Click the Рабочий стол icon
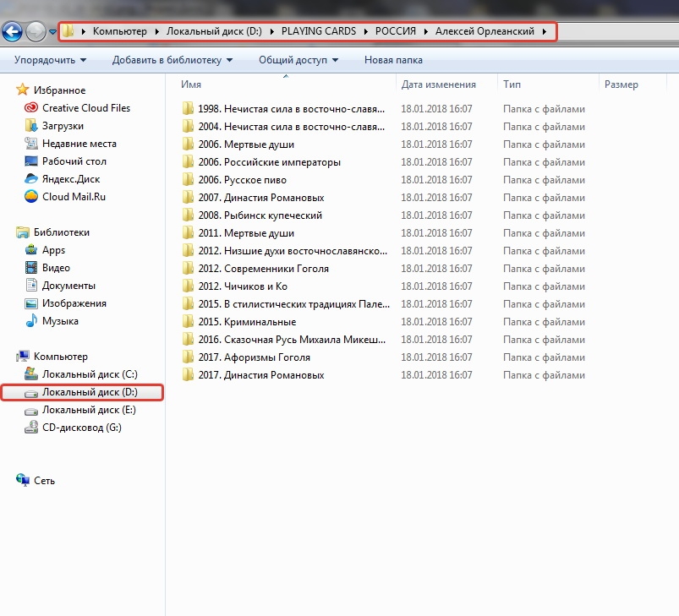The image size is (679, 616). point(30,161)
